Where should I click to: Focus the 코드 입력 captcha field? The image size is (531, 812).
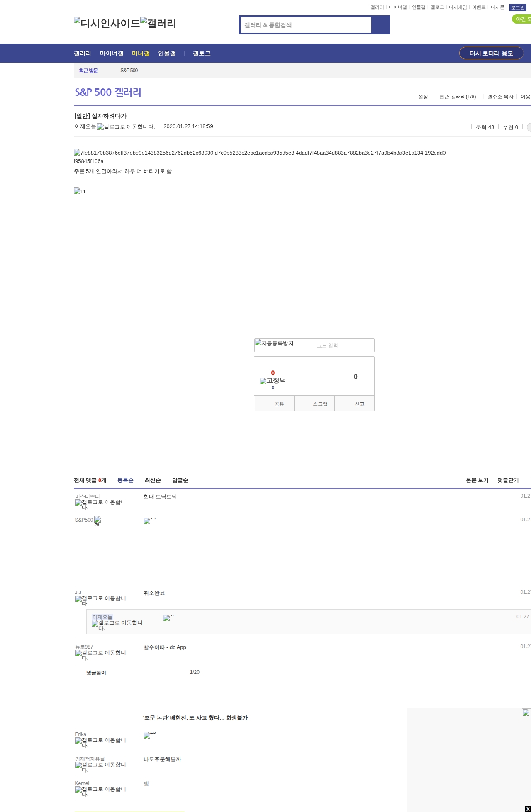point(343,345)
